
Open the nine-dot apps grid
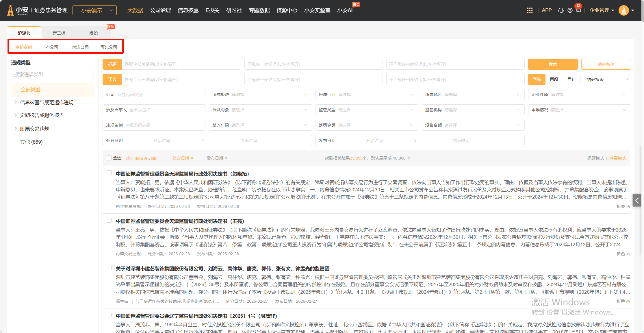[530, 10]
